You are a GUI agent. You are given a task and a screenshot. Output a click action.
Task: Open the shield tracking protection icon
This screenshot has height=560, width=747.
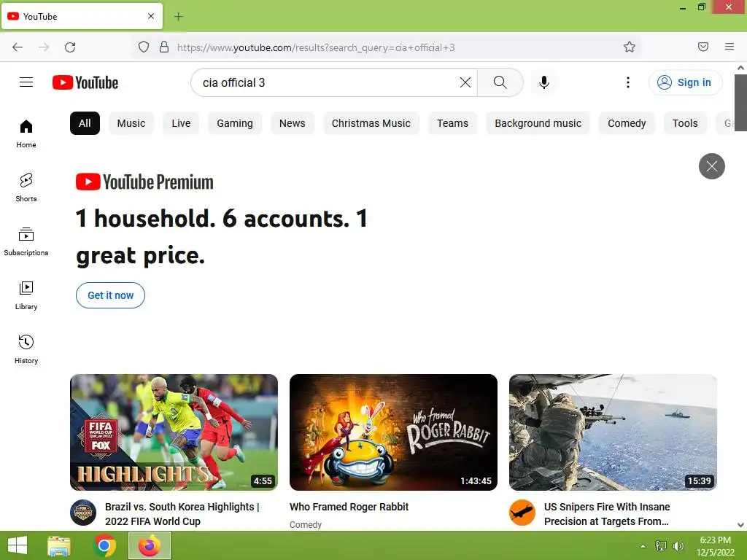[x=144, y=47]
